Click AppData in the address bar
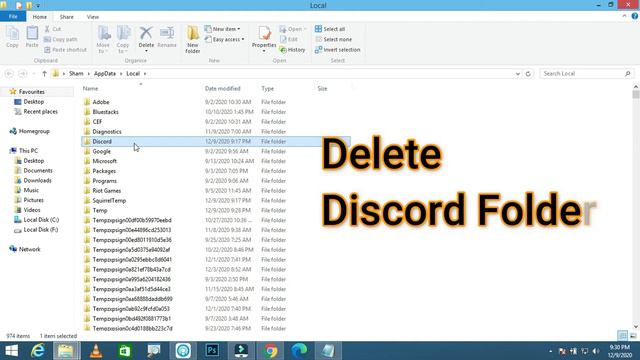Image resolution: width=640 pixels, height=360 pixels. click(x=105, y=73)
